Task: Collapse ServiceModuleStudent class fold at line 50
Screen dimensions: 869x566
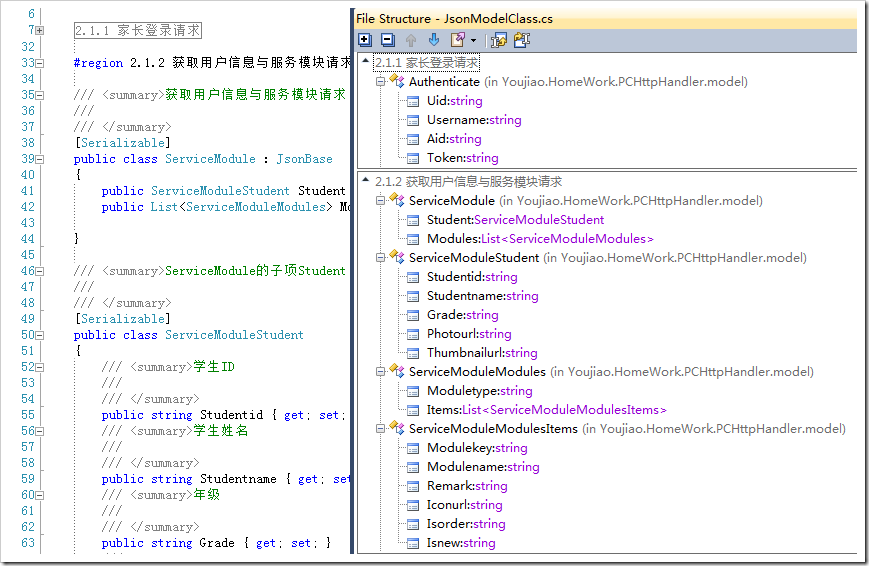Action: (40, 335)
